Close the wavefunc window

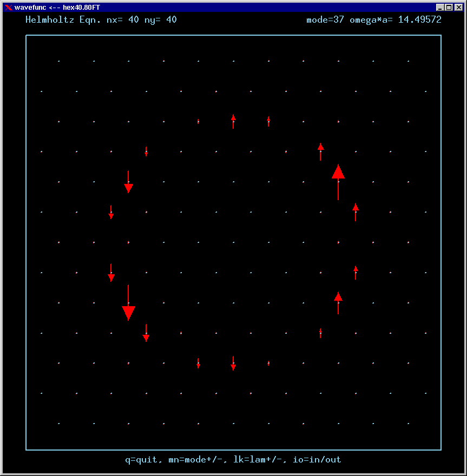457,7
